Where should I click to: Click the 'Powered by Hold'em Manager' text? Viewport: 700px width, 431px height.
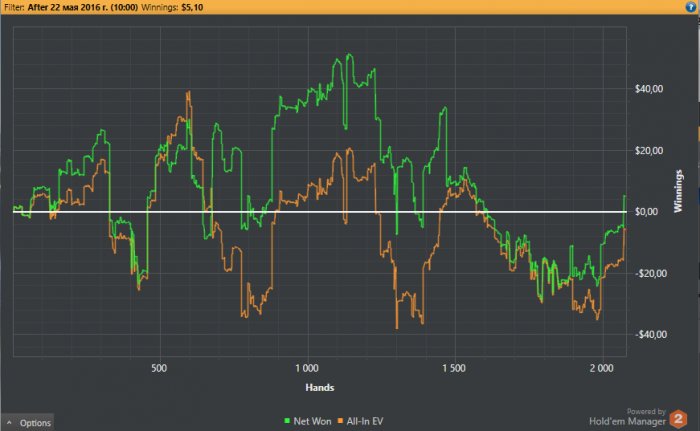pyautogui.click(x=628, y=417)
